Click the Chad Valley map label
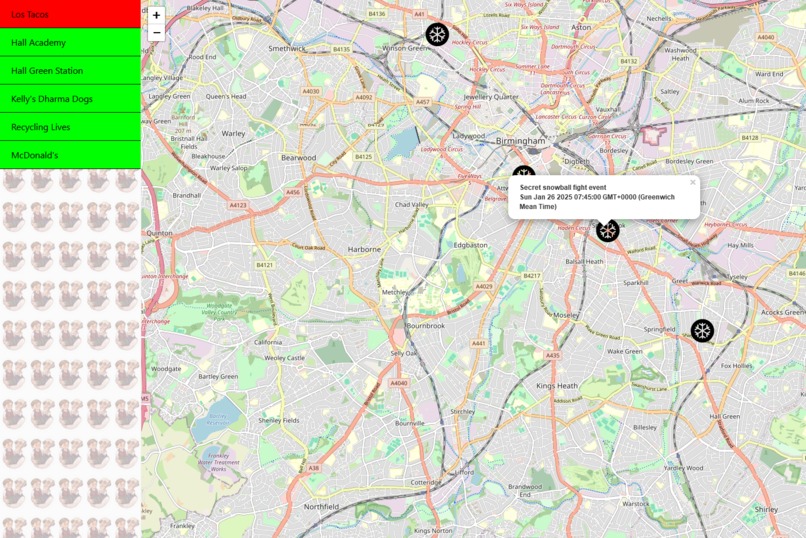This screenshot has width=806, height=538. pos(411,205)
